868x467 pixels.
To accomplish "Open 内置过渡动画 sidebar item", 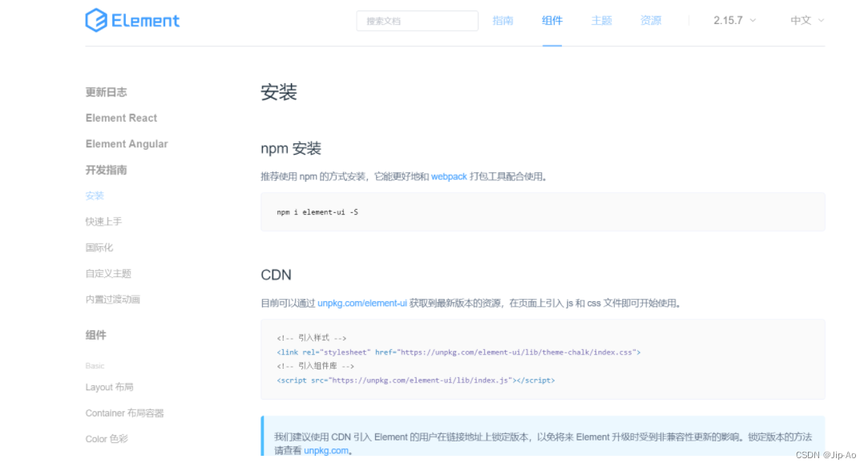I will coord(113,300).
